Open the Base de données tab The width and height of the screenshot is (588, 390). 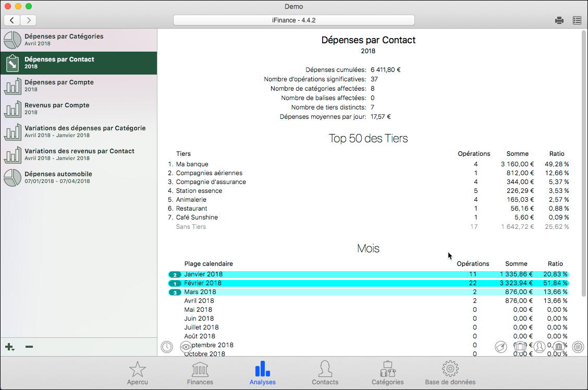pyautogui.click(x=450, y=373)
